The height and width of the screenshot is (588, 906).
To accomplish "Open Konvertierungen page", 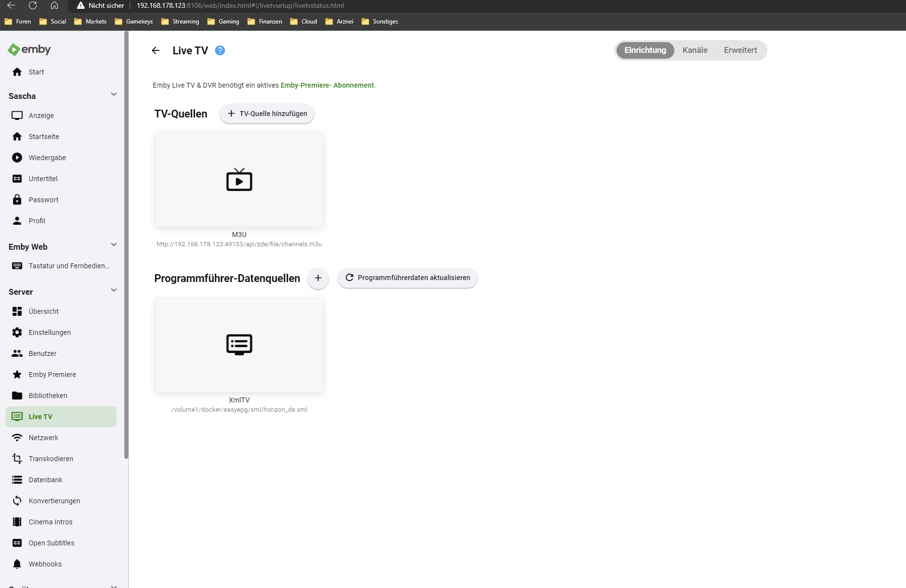I will pos(61,501).
